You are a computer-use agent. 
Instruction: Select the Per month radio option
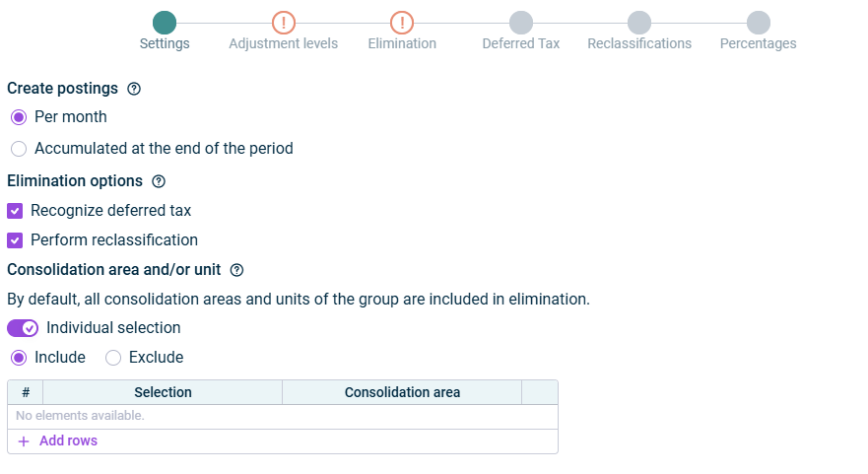coord(19,117)
